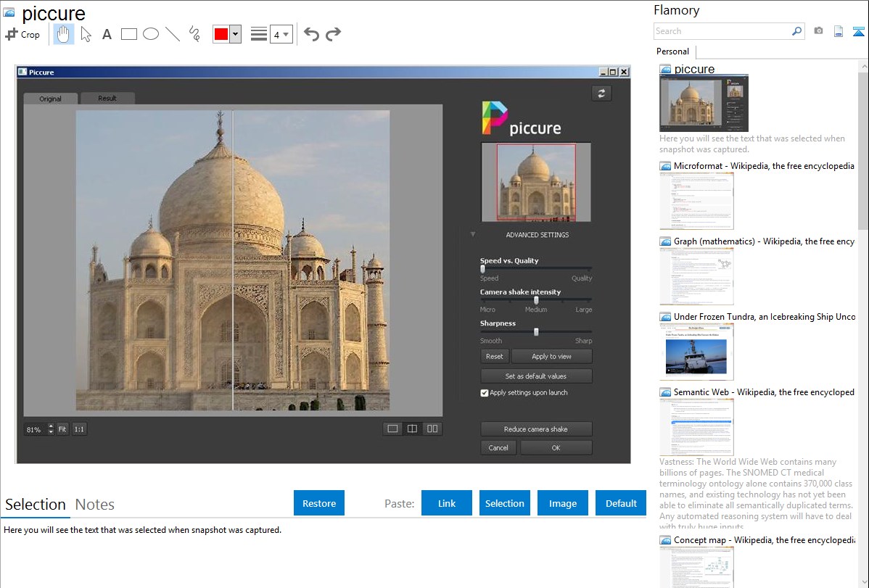Click the Microformat snapshot icon
Screen dimensions: 869x588
point(665,166)
